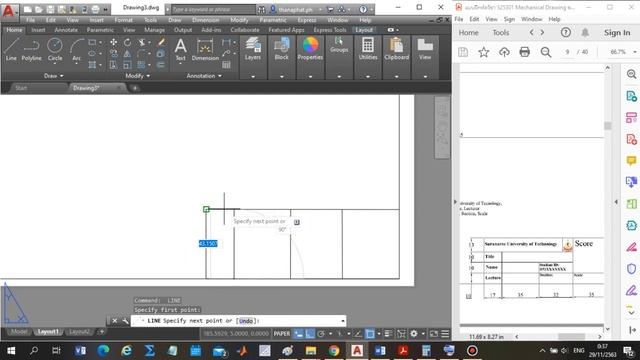Click the Acrobat upload to cloud icon
The width and height of the screenshot is (640, 360).
[x=504, y=52]
